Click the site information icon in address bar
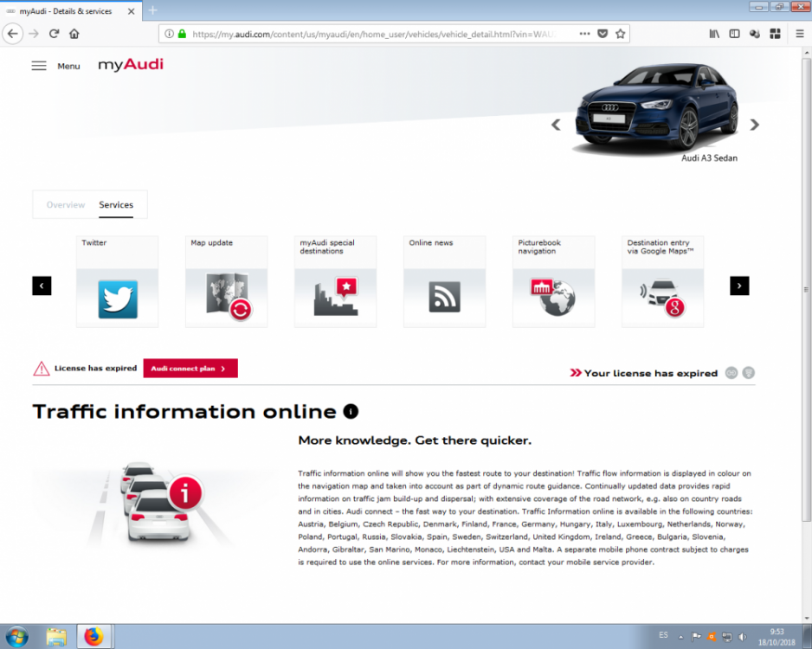Screen dimensions: 812x649 coord(169,34)
